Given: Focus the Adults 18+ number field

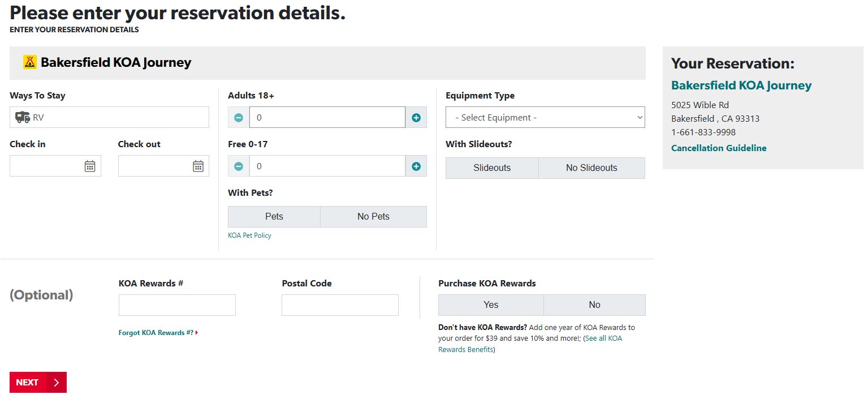Looking at the screenshot, I should click(327, 118).
